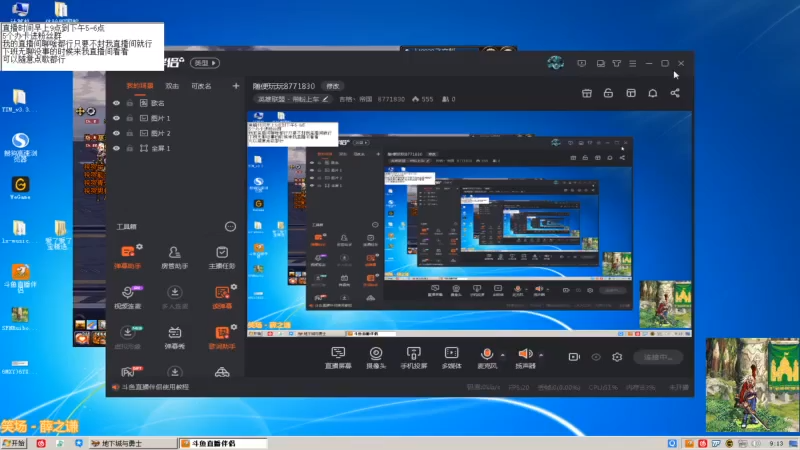Share stream via share icon
Image resolution: width=800 pixels, height=450 pixels.
point(675,93)
